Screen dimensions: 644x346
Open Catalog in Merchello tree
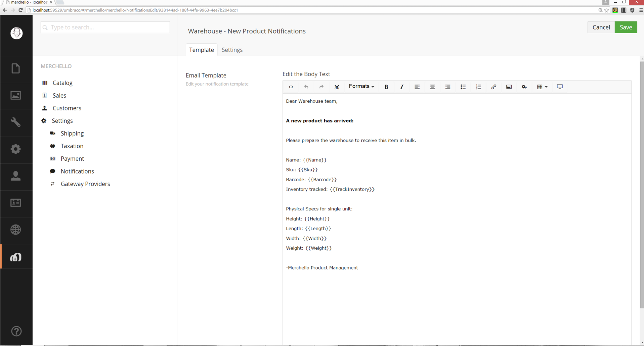click(x=62, y=83)
